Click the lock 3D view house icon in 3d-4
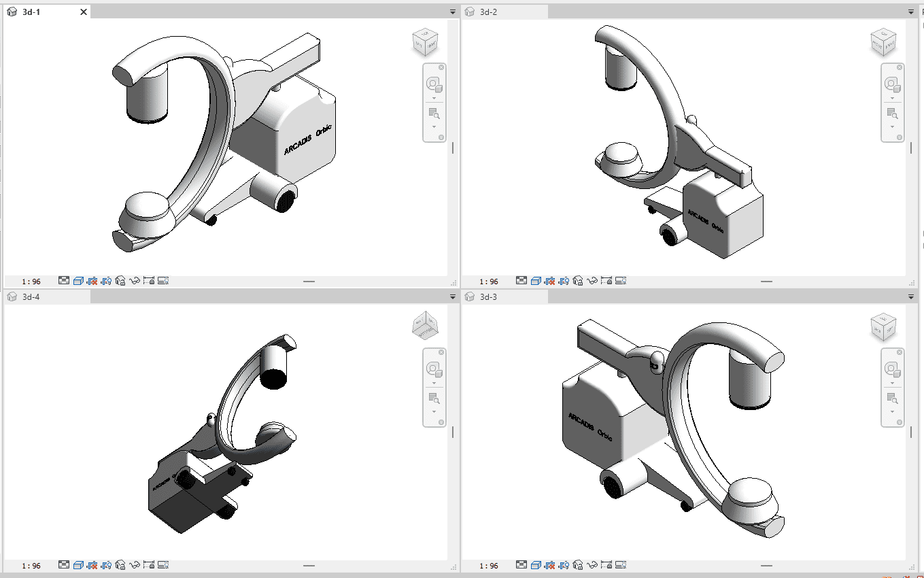 120,565
